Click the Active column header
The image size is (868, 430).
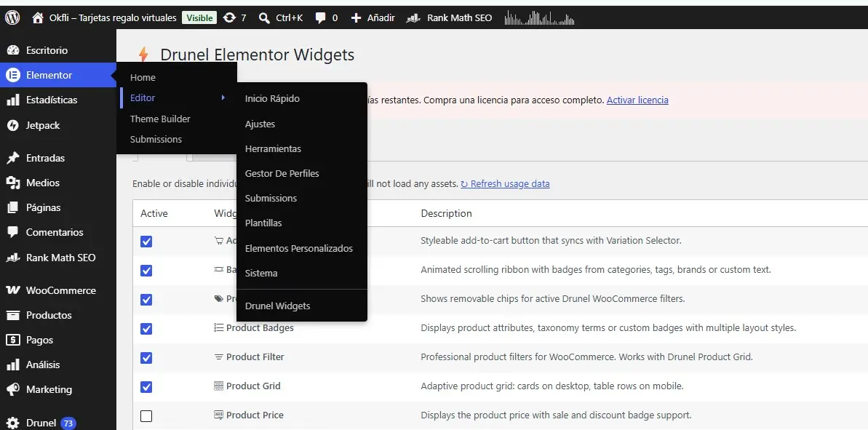click(x=154, y=214)
